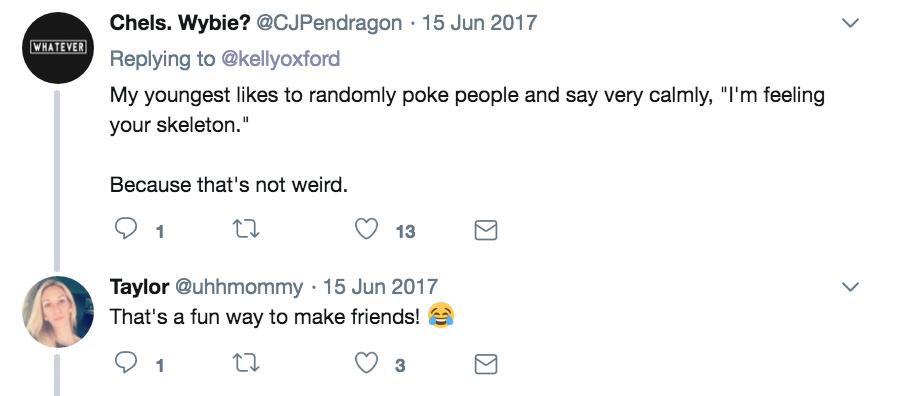Like Taylor's tweet with 3 likes
898x396 pixels.
click(x=367, y=363)
